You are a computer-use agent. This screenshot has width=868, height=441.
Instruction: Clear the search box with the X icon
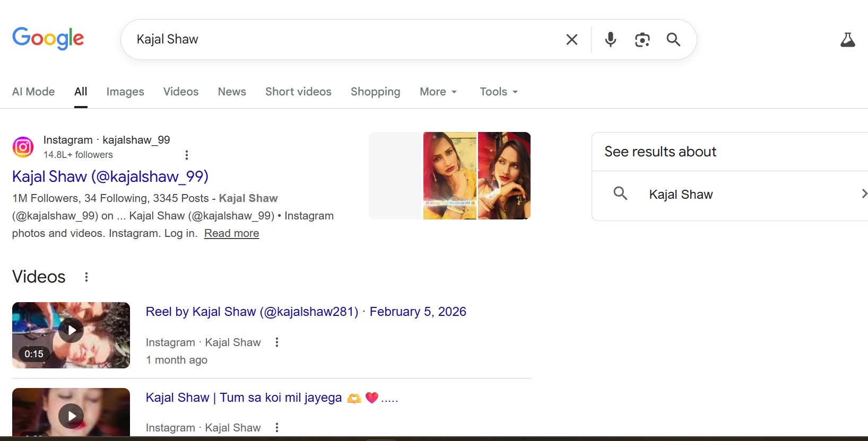coord(571,40)
